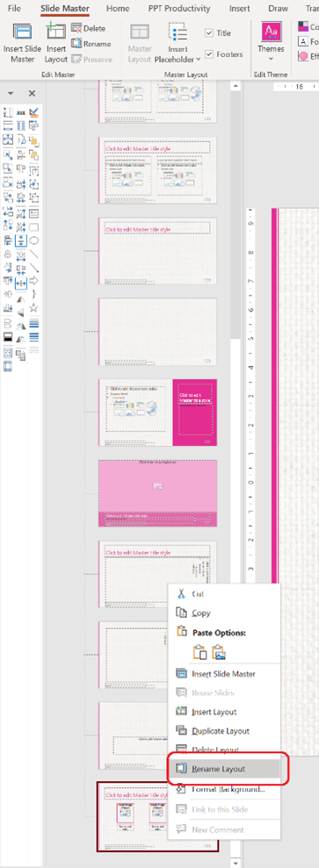Viewport: 319px width, 868px height.
Task: Open the theme Colors dropdown
Action: (x=308, y=26)
